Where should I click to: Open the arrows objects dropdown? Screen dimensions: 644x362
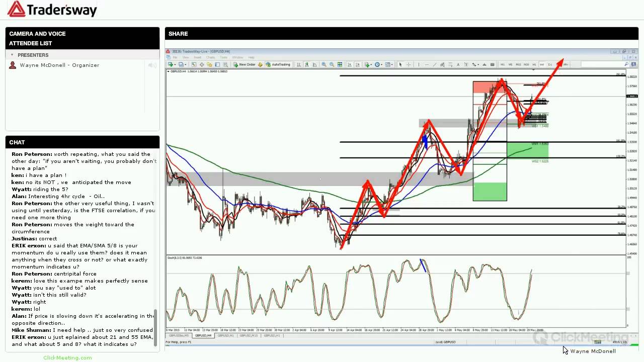point(478,64)
